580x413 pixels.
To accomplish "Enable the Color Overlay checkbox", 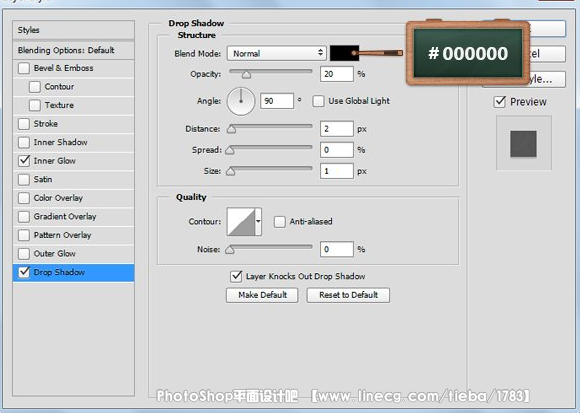I will [24, 198].
